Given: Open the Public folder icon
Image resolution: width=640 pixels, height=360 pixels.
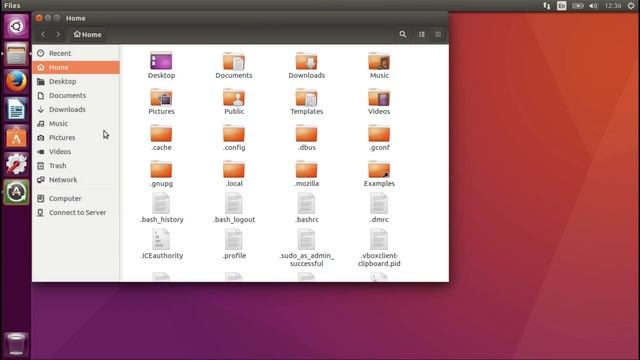Looking at the screenshot, I should 234,98.
